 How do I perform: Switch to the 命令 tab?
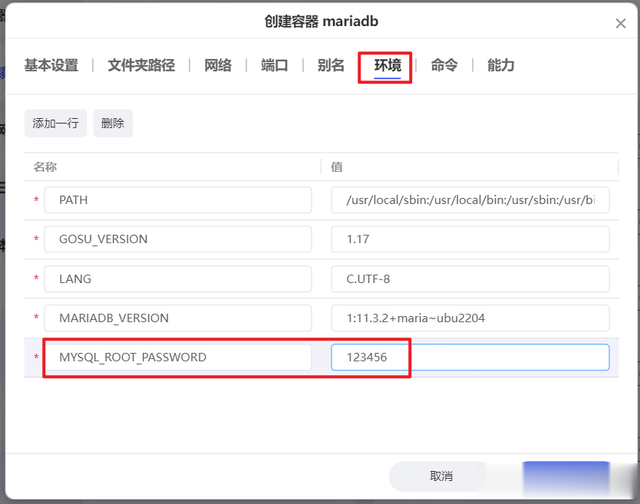(444, 65)
